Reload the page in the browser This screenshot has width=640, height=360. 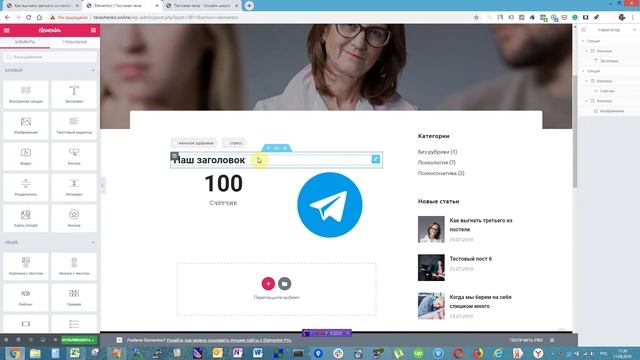29,18
